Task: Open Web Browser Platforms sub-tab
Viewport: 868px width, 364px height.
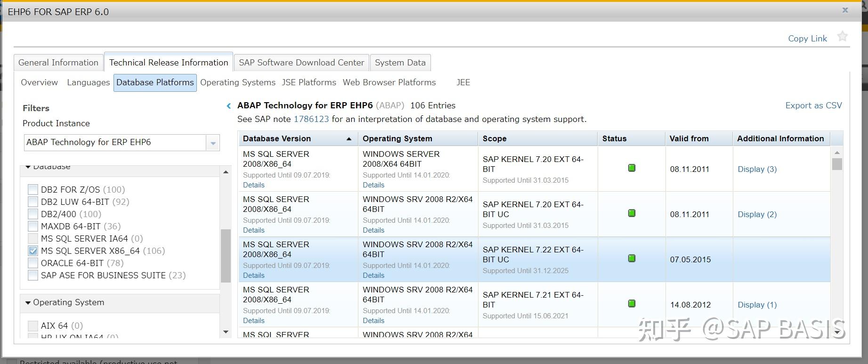Action: [x=389, y=82]
